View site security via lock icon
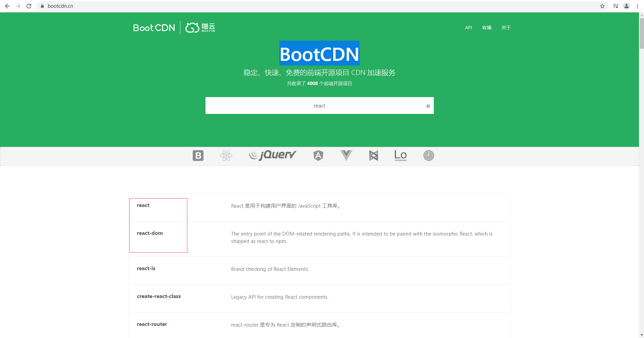 pyautogui.click(x=42, y=6)
